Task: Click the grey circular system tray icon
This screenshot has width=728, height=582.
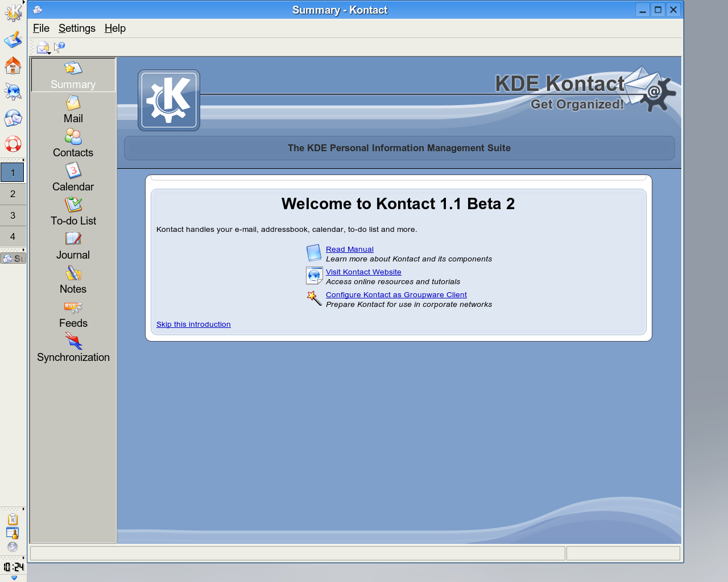Action: [13, 547]
